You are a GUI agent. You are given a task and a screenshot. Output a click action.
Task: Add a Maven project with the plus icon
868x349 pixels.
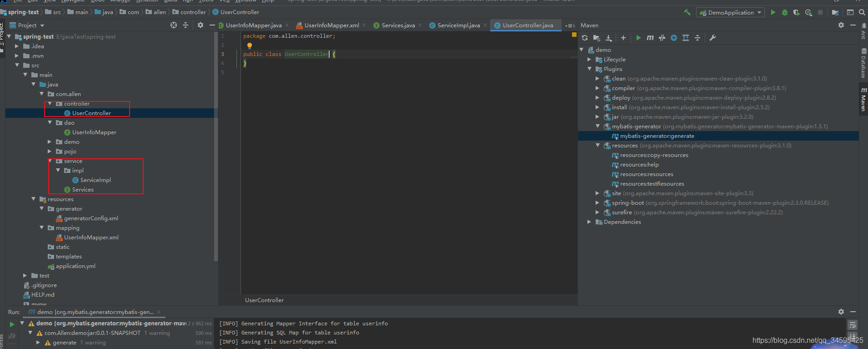tap(623, 38)
